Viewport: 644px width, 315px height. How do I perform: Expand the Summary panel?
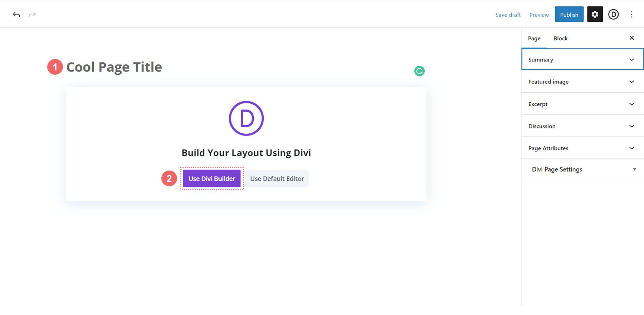tap(582, 59)
